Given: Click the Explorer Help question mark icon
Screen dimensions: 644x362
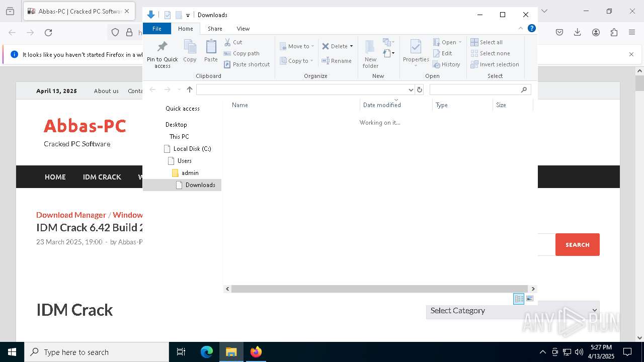Looking at the screenshot, I should pos(532,28).
